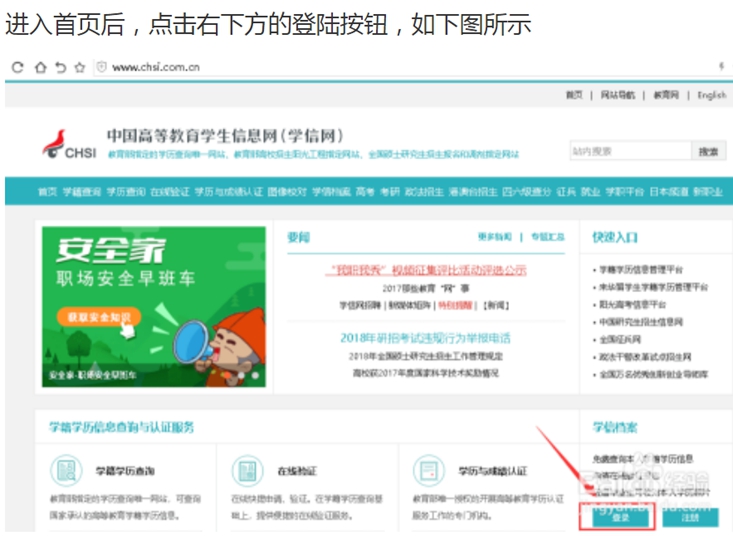Click the 在线验证 service icon
The width and height of the screenshot is (733, 536).
click(x=247, y=471)
